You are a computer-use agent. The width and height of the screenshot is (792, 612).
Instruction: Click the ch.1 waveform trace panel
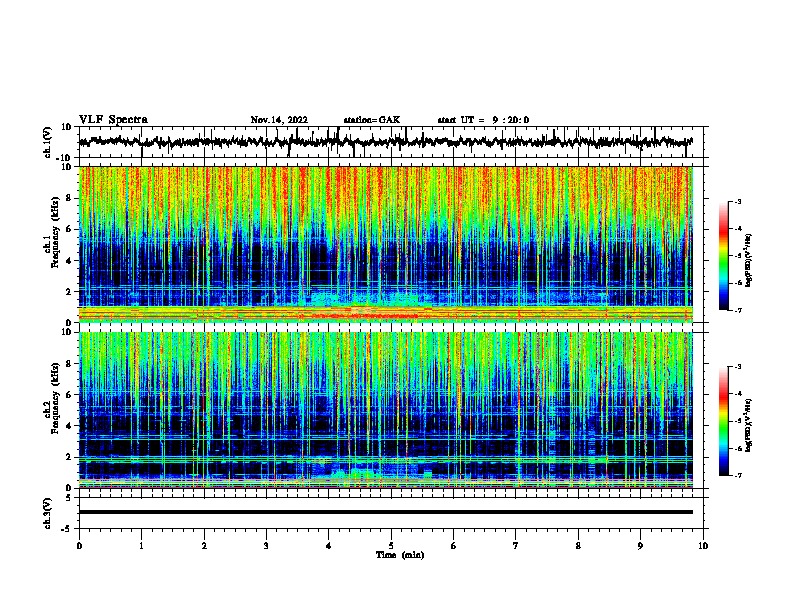pyautogui.click(x=391, y=142)
